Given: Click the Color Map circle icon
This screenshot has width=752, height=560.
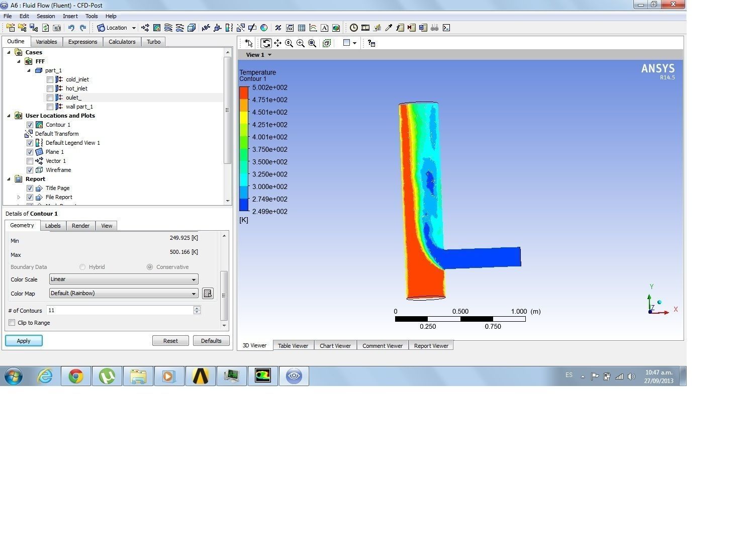Looking at the screenshot, I should coord(264,28).
